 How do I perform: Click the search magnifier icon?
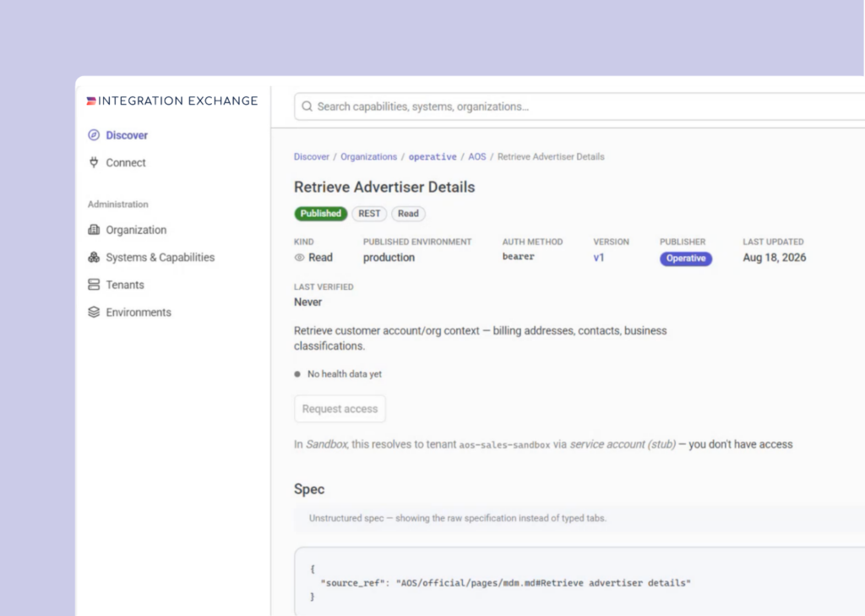pos(307,106)
